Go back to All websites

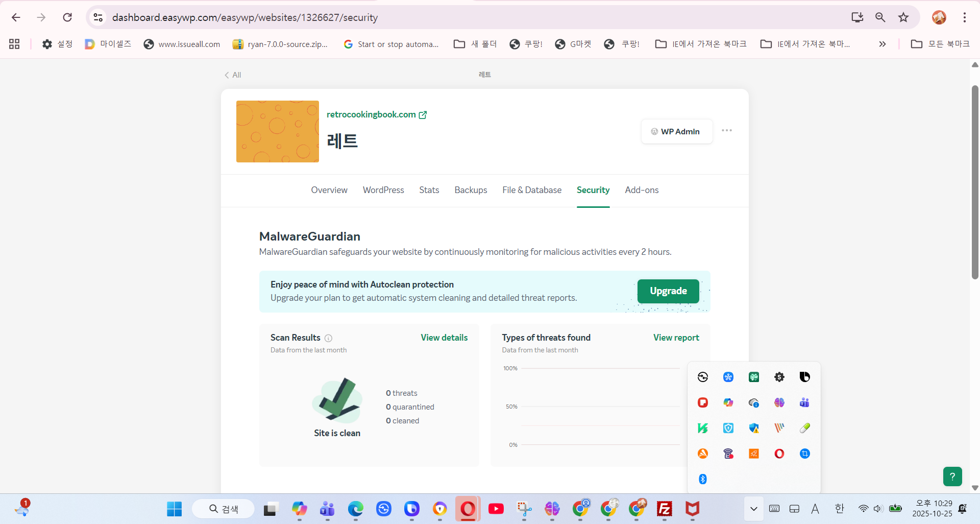click(233, 75)
